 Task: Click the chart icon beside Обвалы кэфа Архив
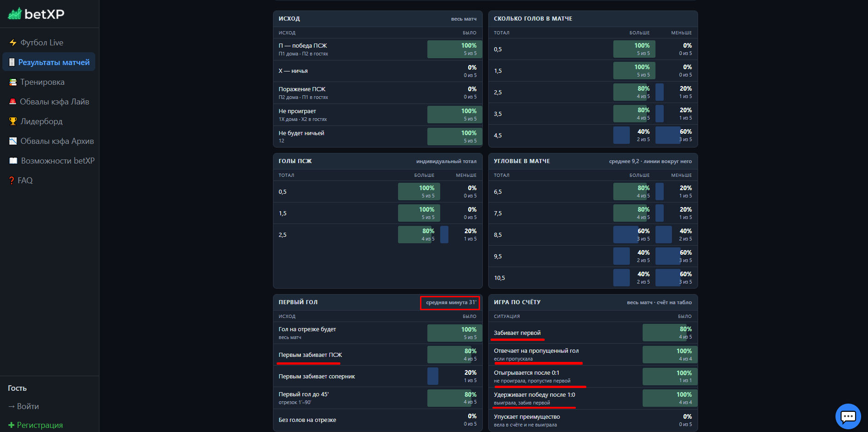(x=13, y=141)
